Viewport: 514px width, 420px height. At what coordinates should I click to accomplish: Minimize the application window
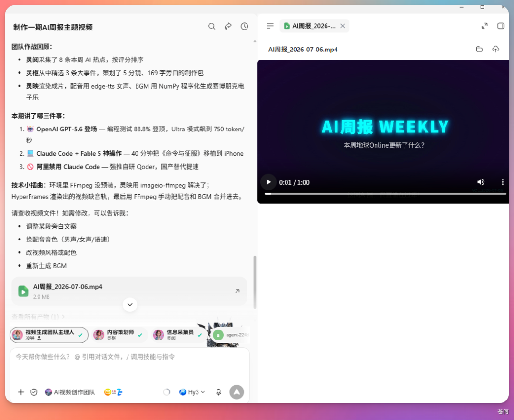coord(462,7)
